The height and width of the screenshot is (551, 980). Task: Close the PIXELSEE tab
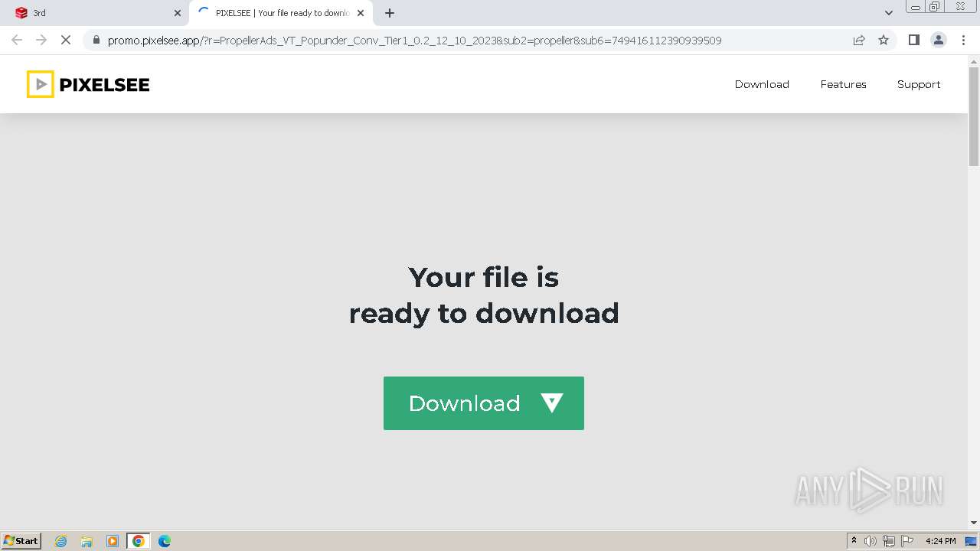click(x=361, y=13)
